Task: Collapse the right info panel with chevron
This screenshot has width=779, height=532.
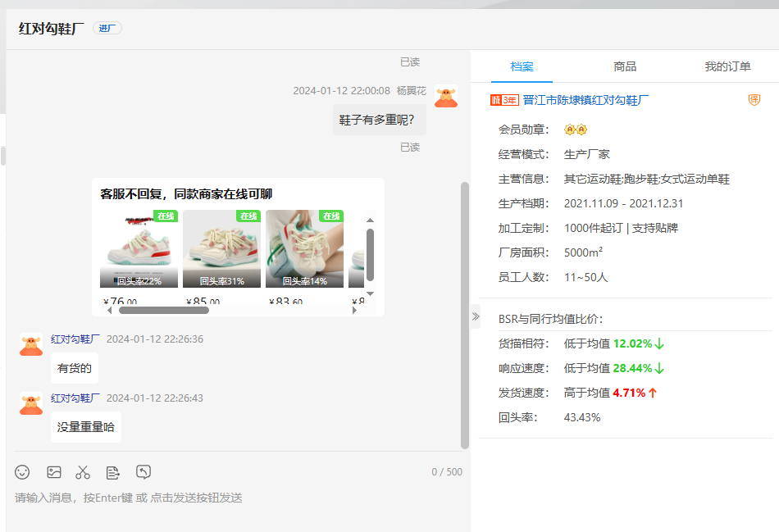Action: pyautogui.click(x=476, y=316)
